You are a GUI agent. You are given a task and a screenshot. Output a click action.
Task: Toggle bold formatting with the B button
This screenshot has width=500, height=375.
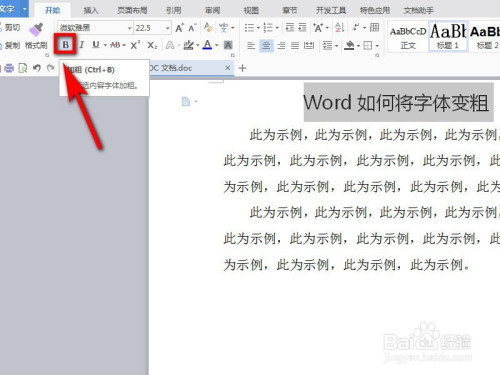[x=66, y=45]
